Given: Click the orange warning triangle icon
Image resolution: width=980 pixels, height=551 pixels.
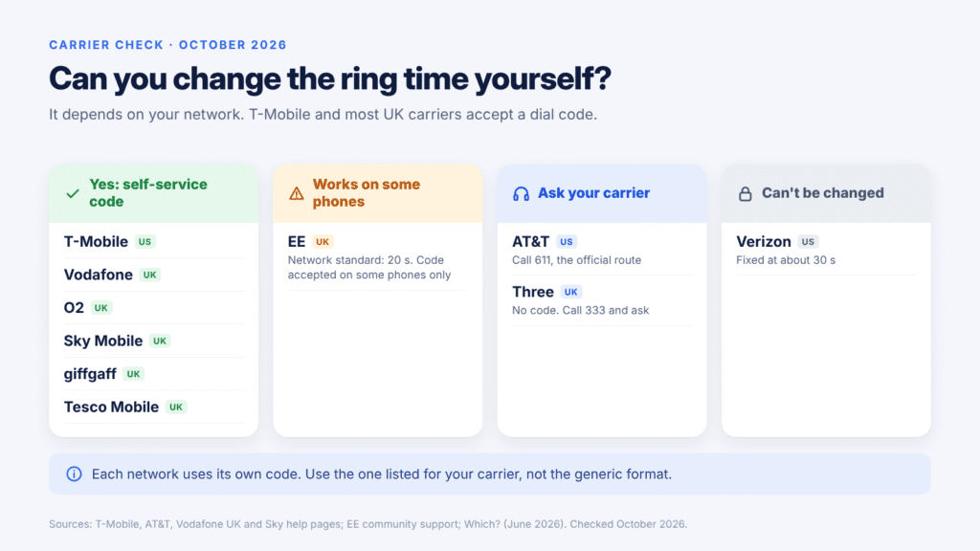Looking at the screenshot, I should [297, 193].
